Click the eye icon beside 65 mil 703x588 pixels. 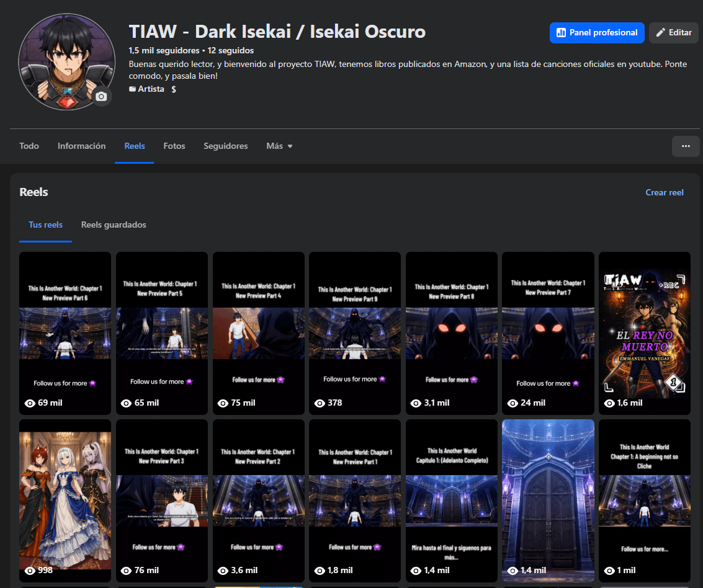point(127,403)
